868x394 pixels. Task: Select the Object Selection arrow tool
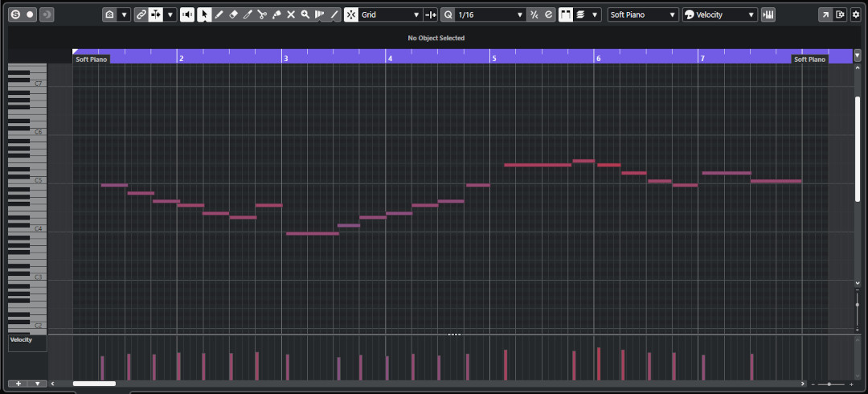click(x=204, y=15)
